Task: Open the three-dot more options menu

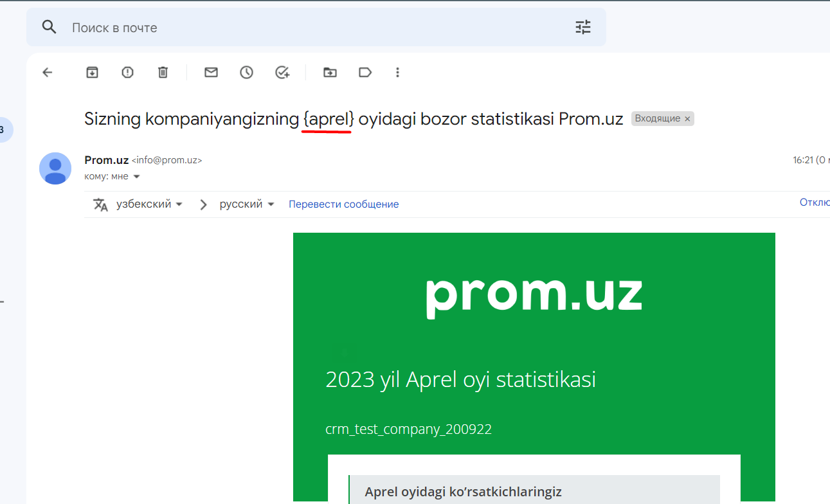Action: [x=397, y=73]
